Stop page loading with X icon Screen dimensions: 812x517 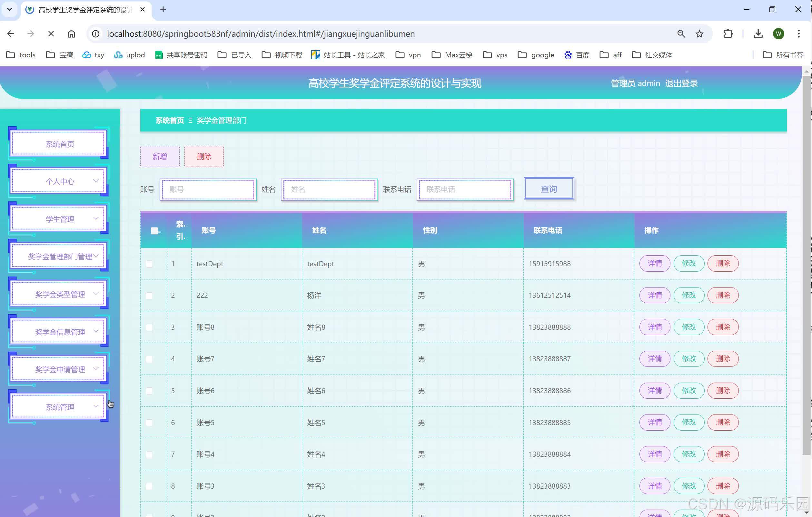[51, 34]
